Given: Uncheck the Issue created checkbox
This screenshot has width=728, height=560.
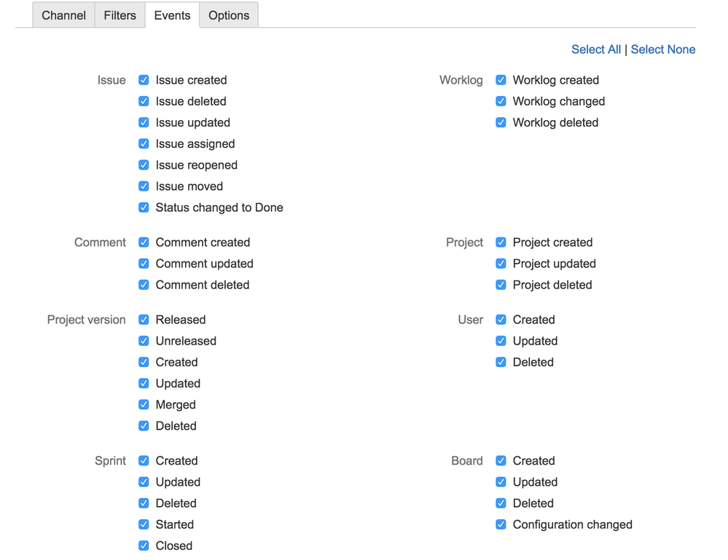Looking at the screenshot, I should (x=144, y=80).
